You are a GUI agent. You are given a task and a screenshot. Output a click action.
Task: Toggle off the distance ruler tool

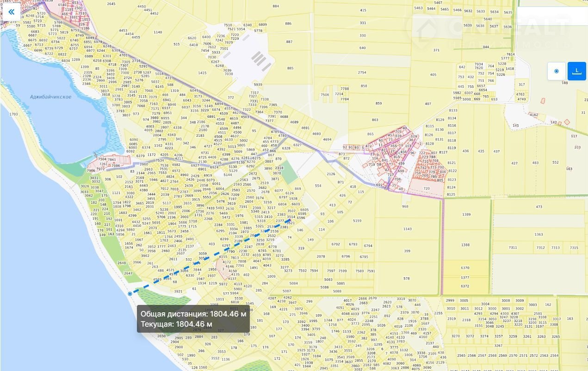tap(576, 71)
